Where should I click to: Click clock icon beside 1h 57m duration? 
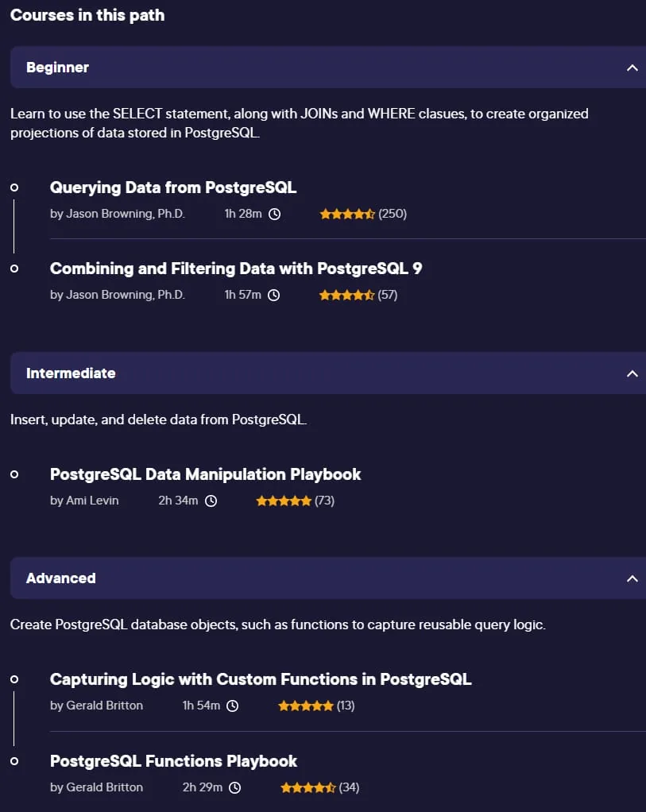273,296
